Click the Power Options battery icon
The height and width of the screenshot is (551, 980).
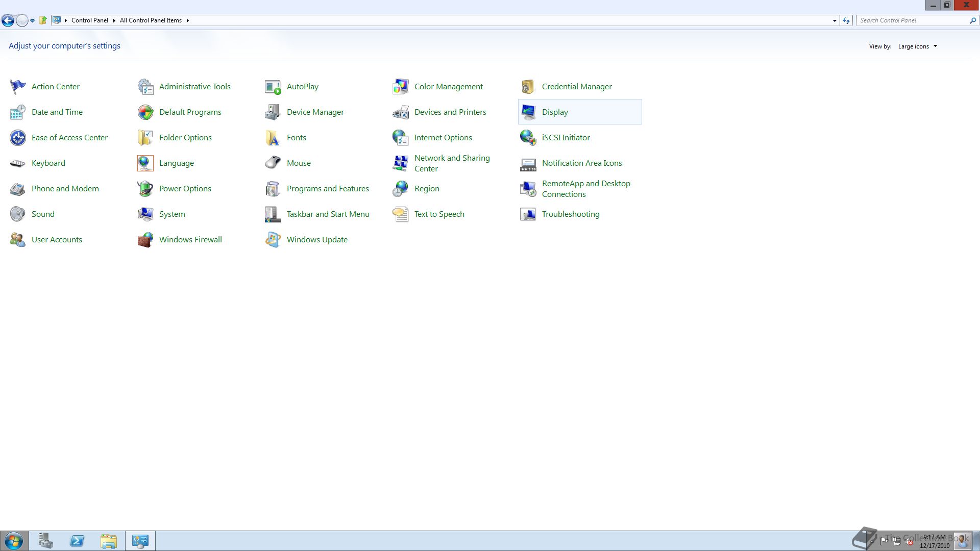click(145, 189)
